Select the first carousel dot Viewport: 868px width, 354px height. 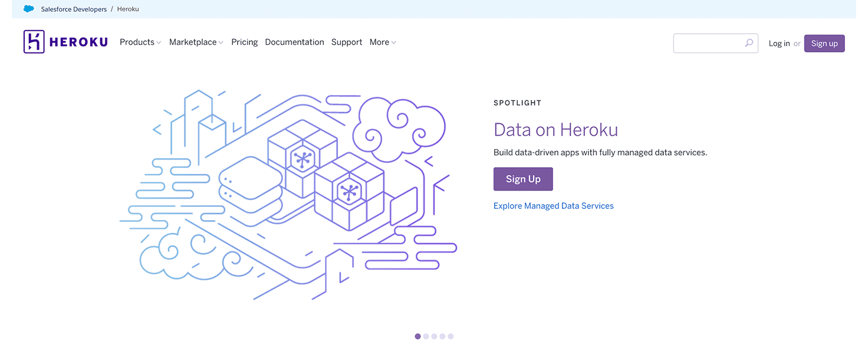click(x=417, y=336)
